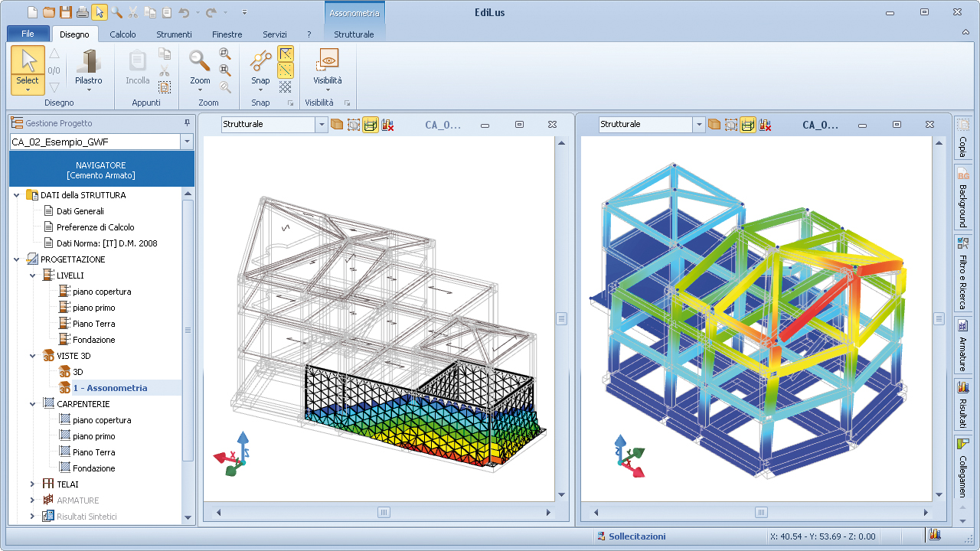Click the large Snap icon in ribbon
Screen dimensions: 980x551
point(260,60)
